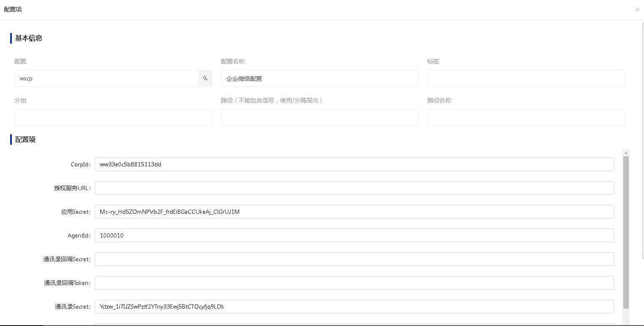Click the empty 授权服务URL field
This screenshot has height=326, width=644.
pyautogui.click(x=354, y=188)
